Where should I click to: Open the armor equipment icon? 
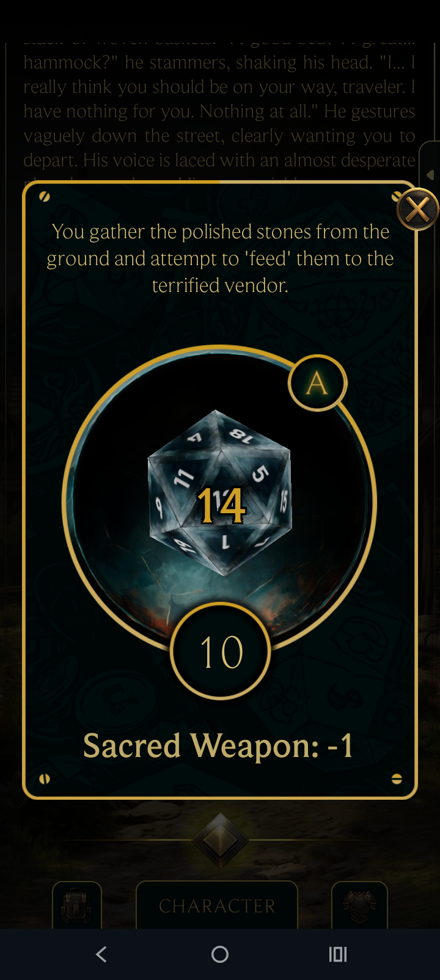click(359, 905)
